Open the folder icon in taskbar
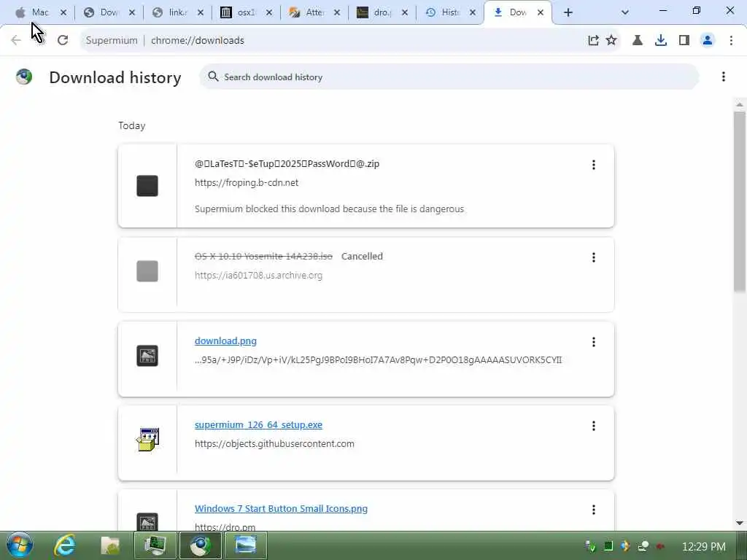The width and height of the screenshot is (747, 560). pos(110,545)
